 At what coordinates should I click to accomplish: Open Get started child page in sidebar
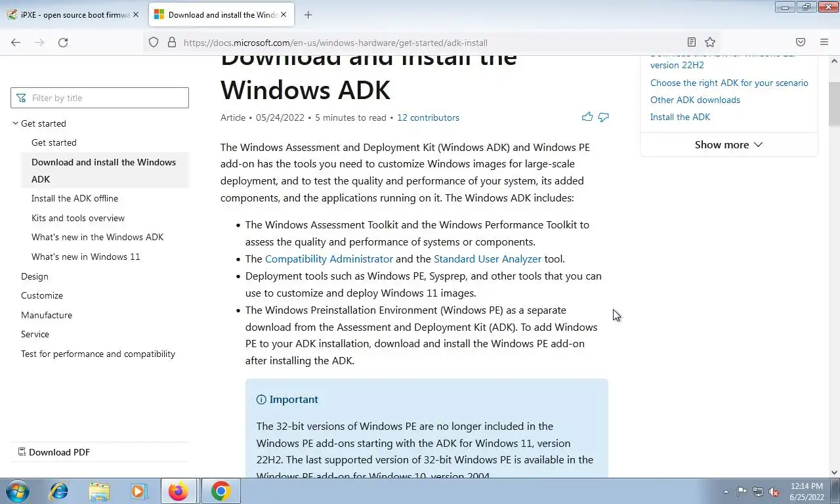(54, 142)
